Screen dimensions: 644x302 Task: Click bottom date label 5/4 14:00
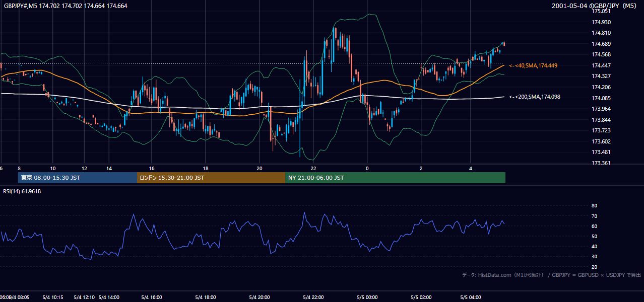[x=109, y=297]
